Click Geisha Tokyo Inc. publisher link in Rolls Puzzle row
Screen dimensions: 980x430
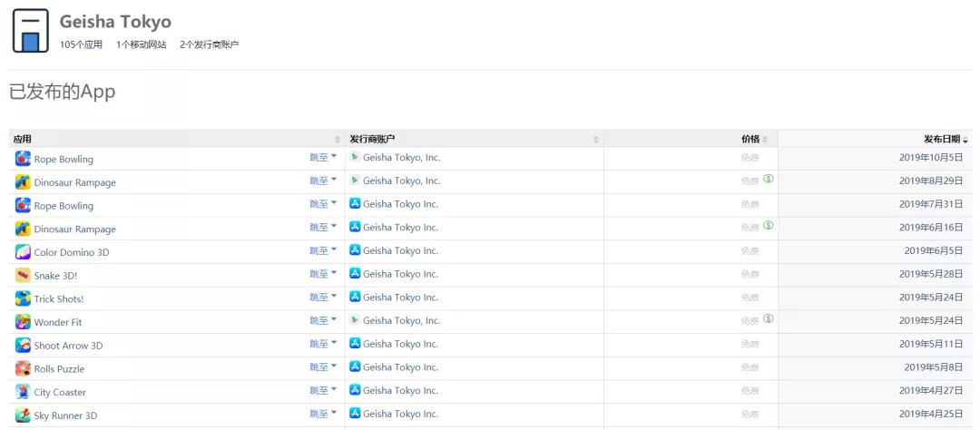point(400,367)
